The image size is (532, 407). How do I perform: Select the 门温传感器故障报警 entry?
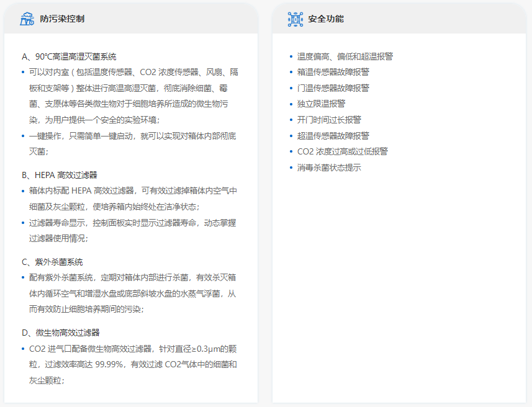pos(333,88)
